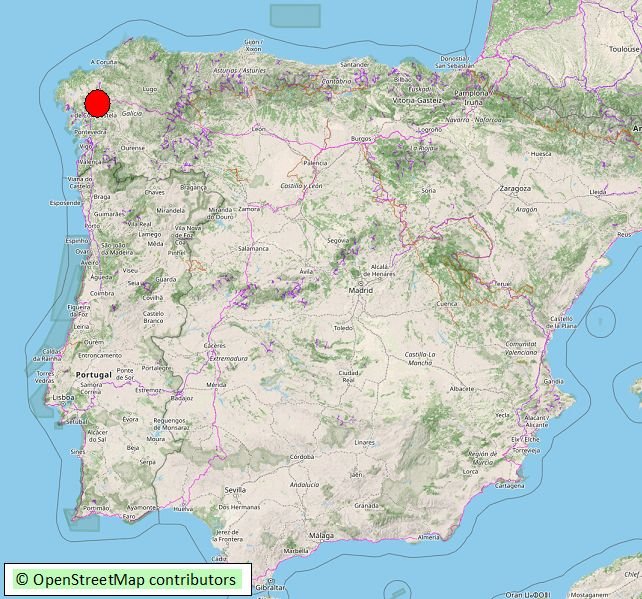The width and height of the screenshot is (642, 599).
Task: Click the OpenStreetMap contributors attribution
Action: (x=126, y=579)
